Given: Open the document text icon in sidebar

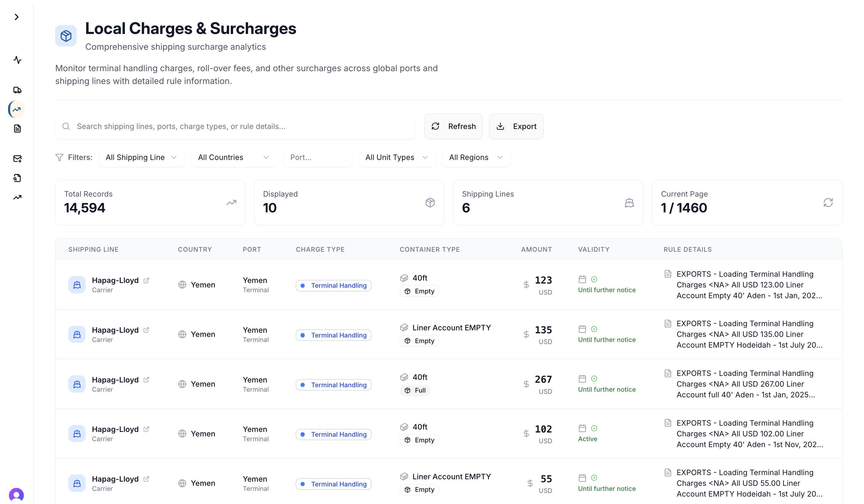Looking at the screenshot, I should (17, 128).
